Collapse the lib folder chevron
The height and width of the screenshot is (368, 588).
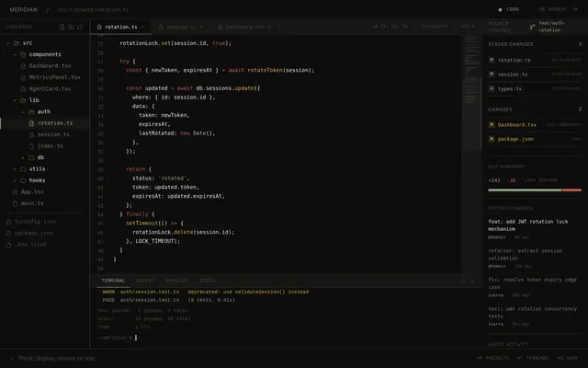pyautogui.click(x=15, y=100)
